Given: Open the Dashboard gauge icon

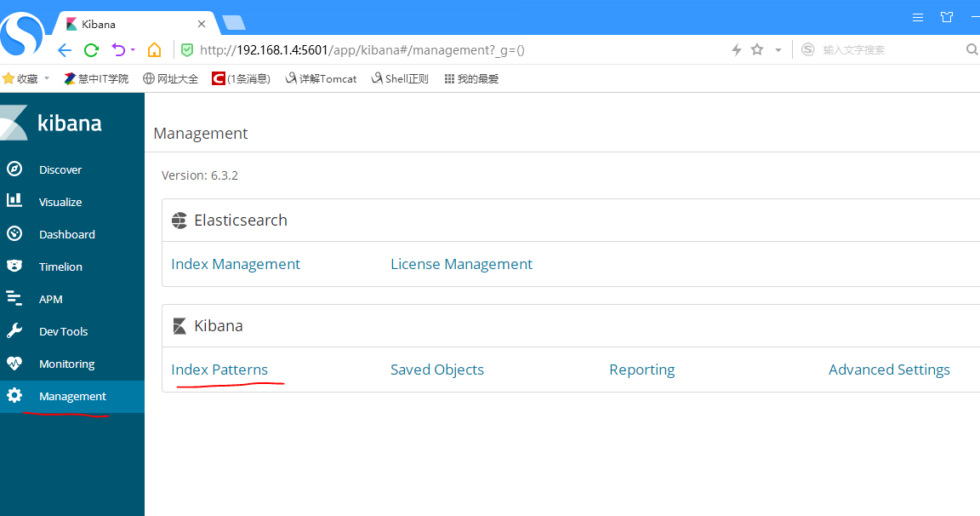Looking at the screenshot, I should [14, 233].
